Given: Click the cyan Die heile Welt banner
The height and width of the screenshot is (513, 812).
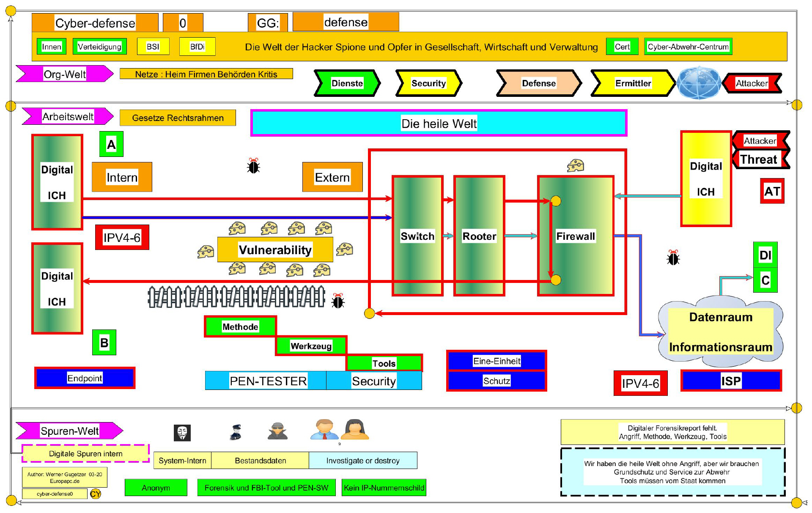Looking at the screenshot, I should (439, 123).
